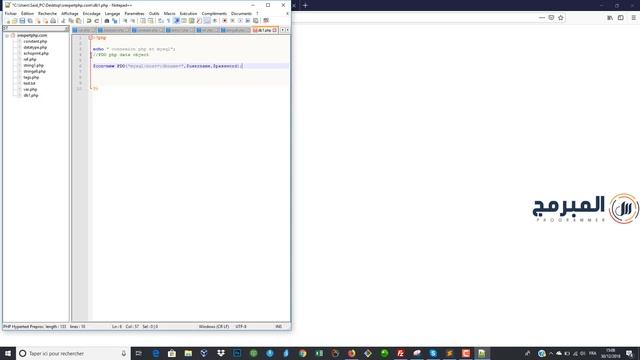Open the browser hamburger menu

633,18
